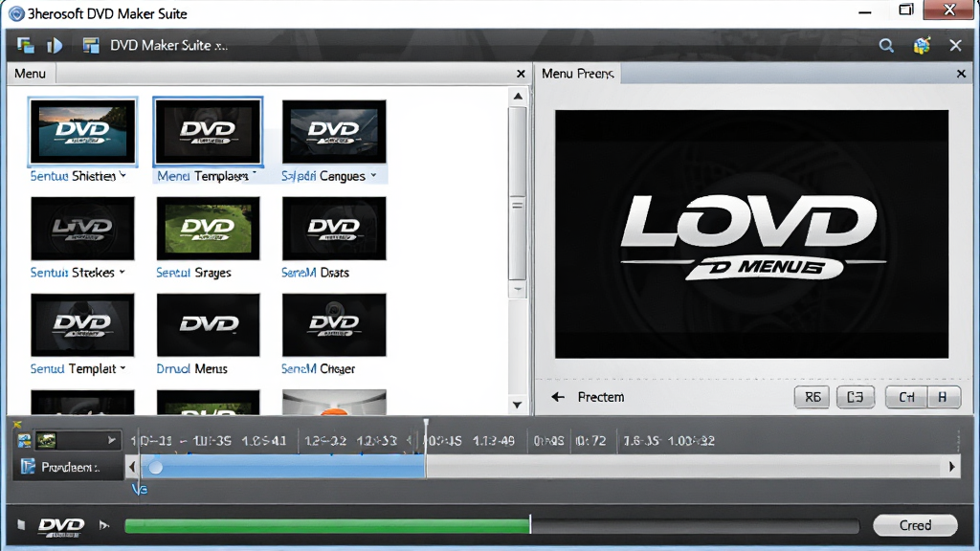Click the small landscape thumbnail in timeline header
The height and width of the screenshot is (551, 980).
pyautogui.click(x=46, y=440)
